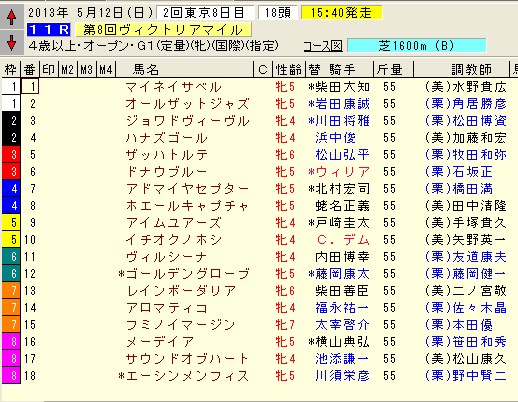518x402 pixels.
Task: Select horse マイネイサベル
Action: pos(173,87)
